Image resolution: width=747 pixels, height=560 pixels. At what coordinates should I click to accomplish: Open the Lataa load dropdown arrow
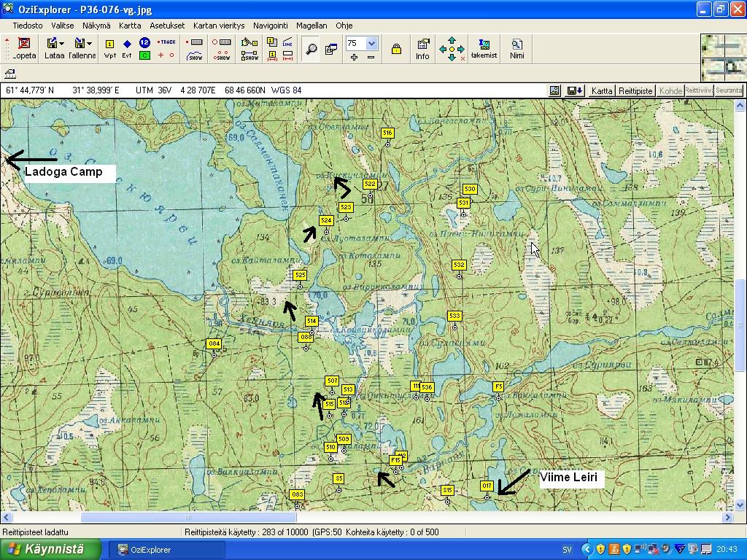pyautogui.click(x=61, y=44)
